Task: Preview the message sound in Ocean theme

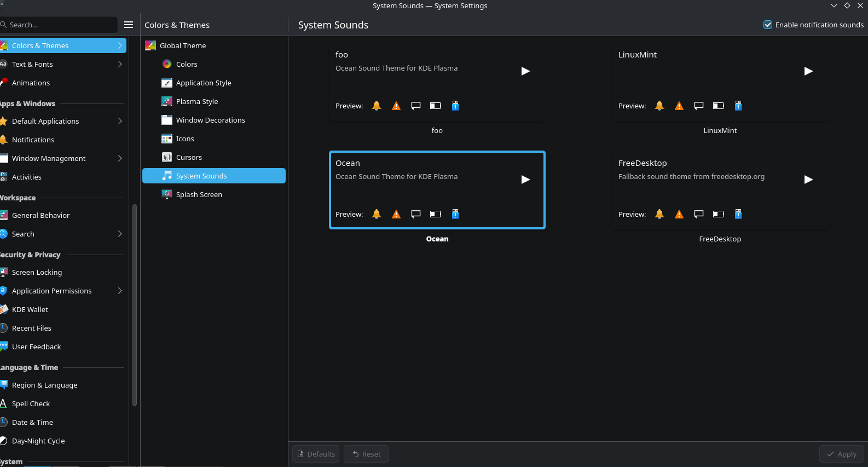Action: 416,214
